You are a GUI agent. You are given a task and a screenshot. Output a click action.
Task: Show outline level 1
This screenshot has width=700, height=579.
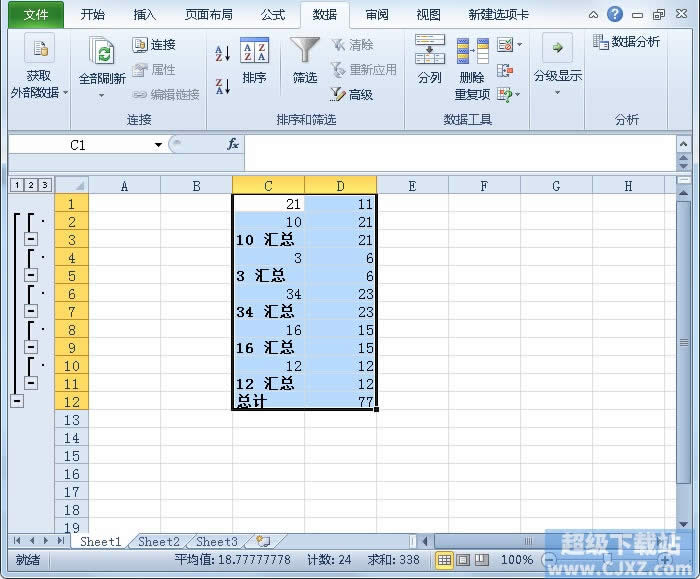[x=17, y=185]
